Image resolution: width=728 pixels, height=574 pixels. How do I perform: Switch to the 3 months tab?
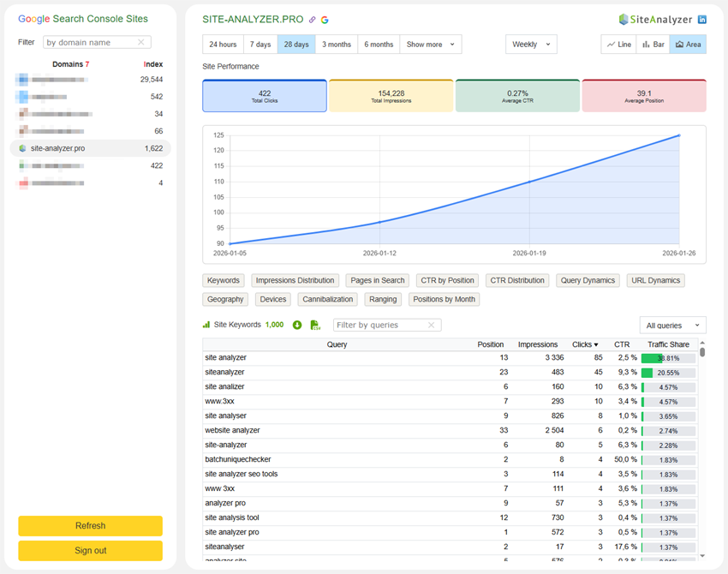click(336, 43)
